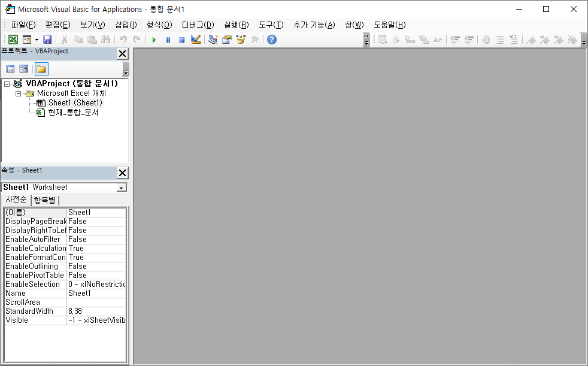The width and height of the screenshot is (588, 366).
Task: Switch to the 항목별 tab
Action: [x=45, y=200]
